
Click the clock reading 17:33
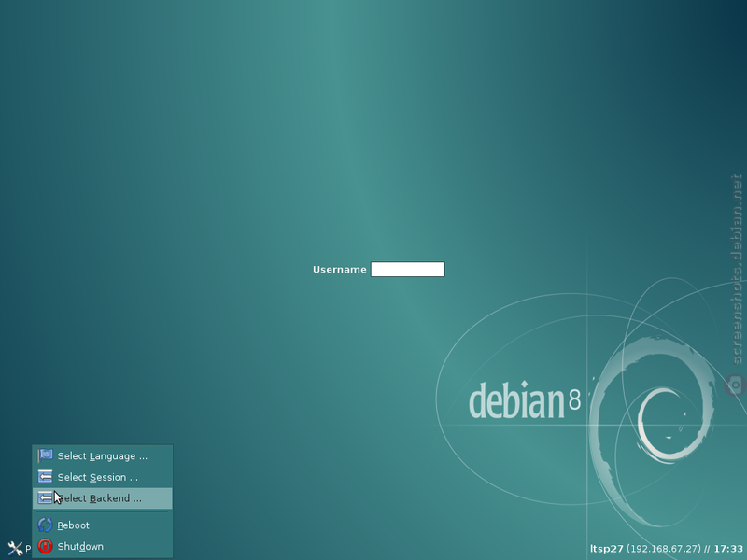[x=728, y=549]
